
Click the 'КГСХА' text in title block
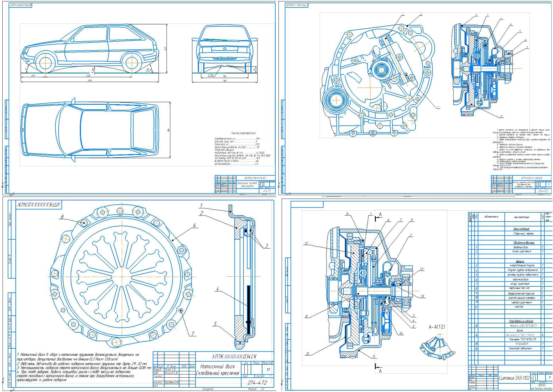[x=542, y=385]
